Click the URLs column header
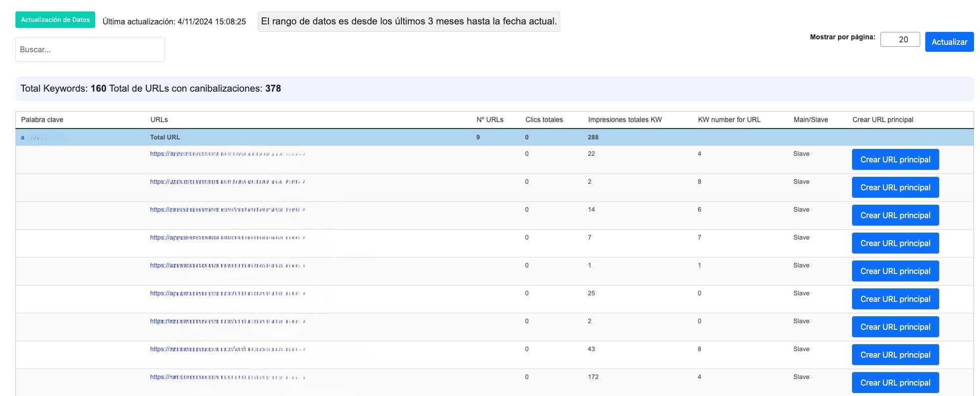The width and height of the screenshot is (980, 396). (x=159, y=120)
